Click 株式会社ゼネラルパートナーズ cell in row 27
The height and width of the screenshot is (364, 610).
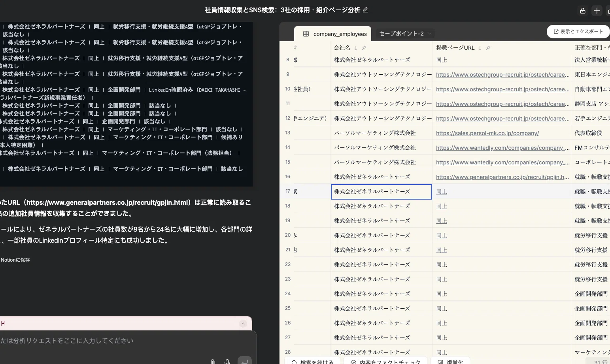tap(381, 338)
